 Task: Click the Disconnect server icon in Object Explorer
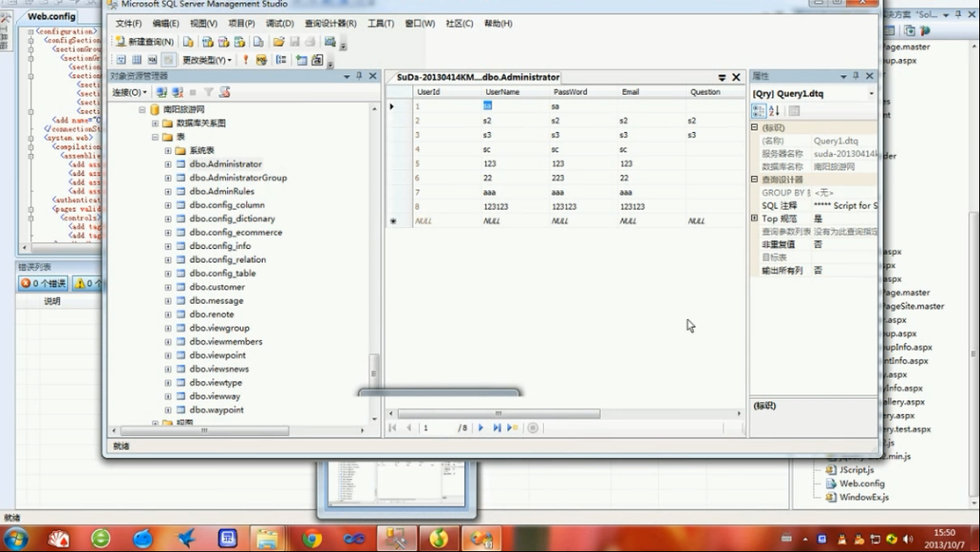point(178,92)
